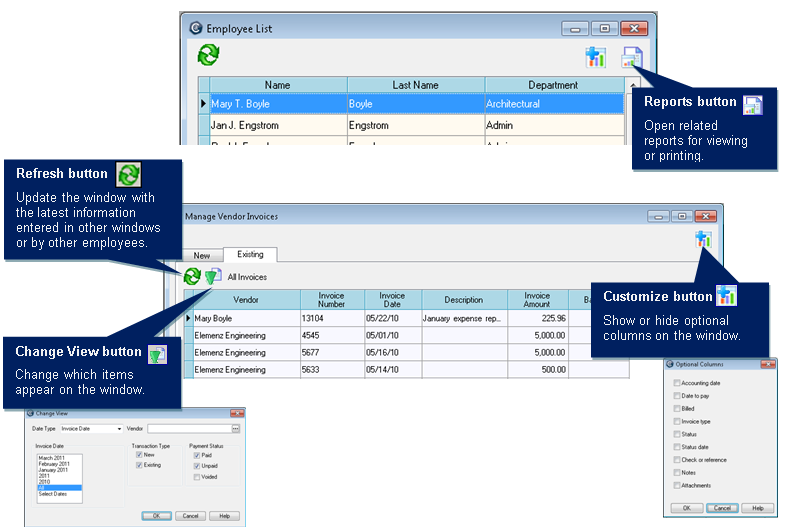Expand the Date Type dropdown

pos(118,428)
